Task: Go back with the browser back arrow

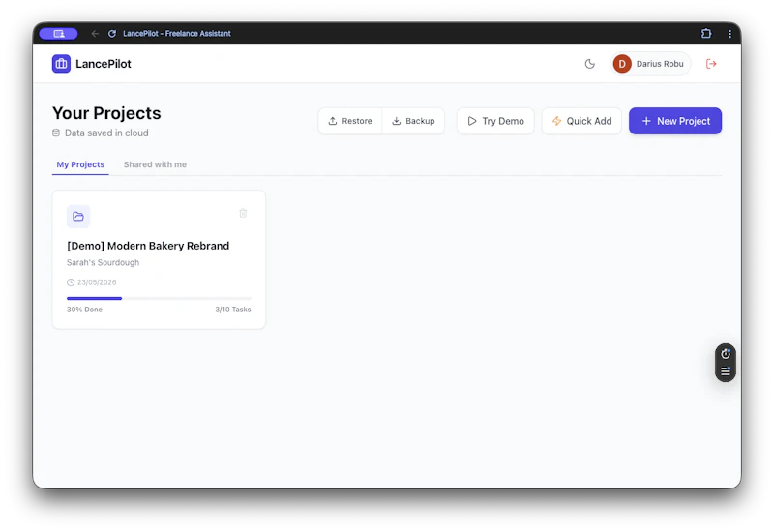Action: coord(95,34)
